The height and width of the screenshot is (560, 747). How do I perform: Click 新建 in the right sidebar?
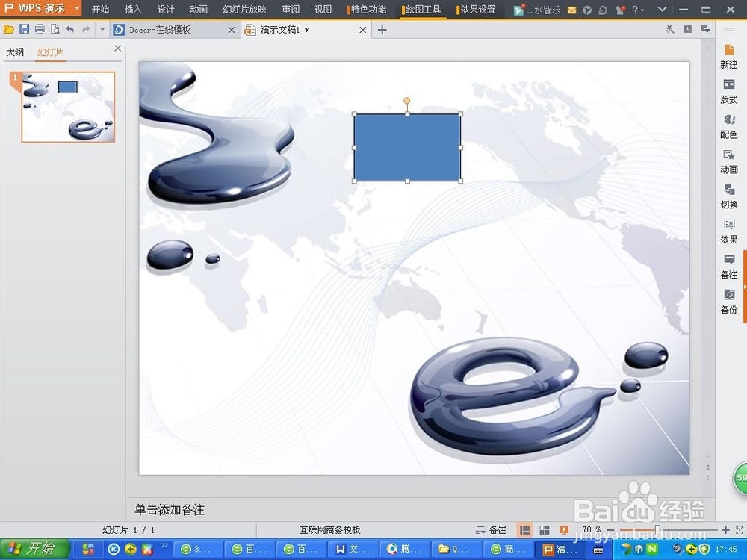pyautogui.click(x=729, y=56)
